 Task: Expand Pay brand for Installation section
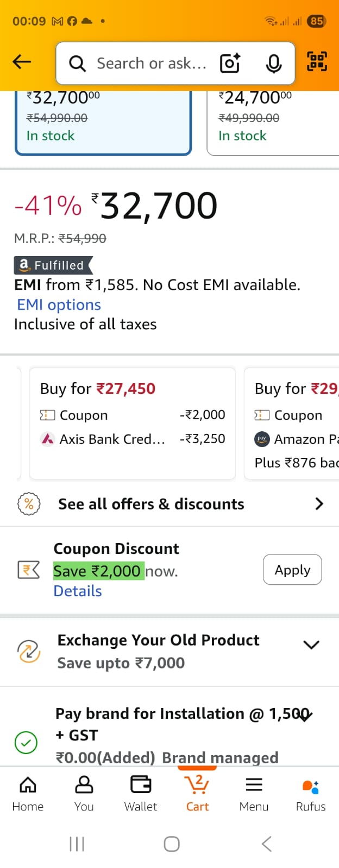point(305,716)
